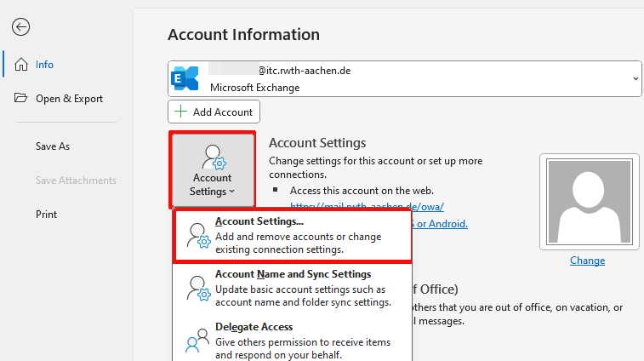The height and width of the screenshot is (361, 644).
Task: Click the Microsoft Exchange logo icon
Action: pyautogui.click(x=185, y=78)
